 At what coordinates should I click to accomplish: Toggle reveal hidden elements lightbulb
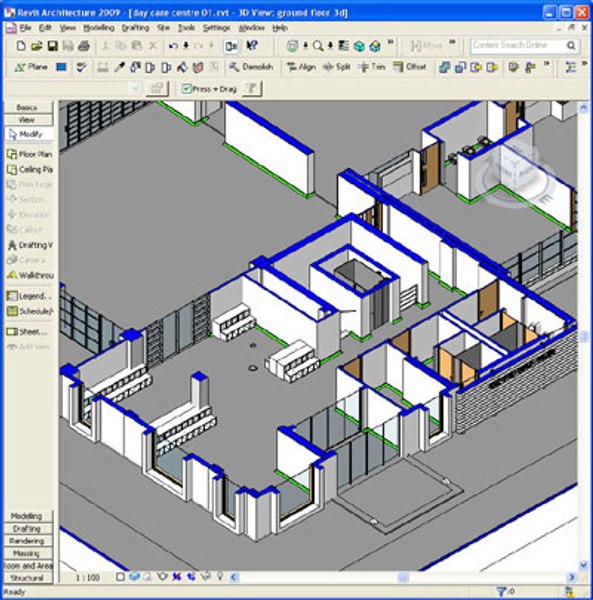[x=220, y=576]
